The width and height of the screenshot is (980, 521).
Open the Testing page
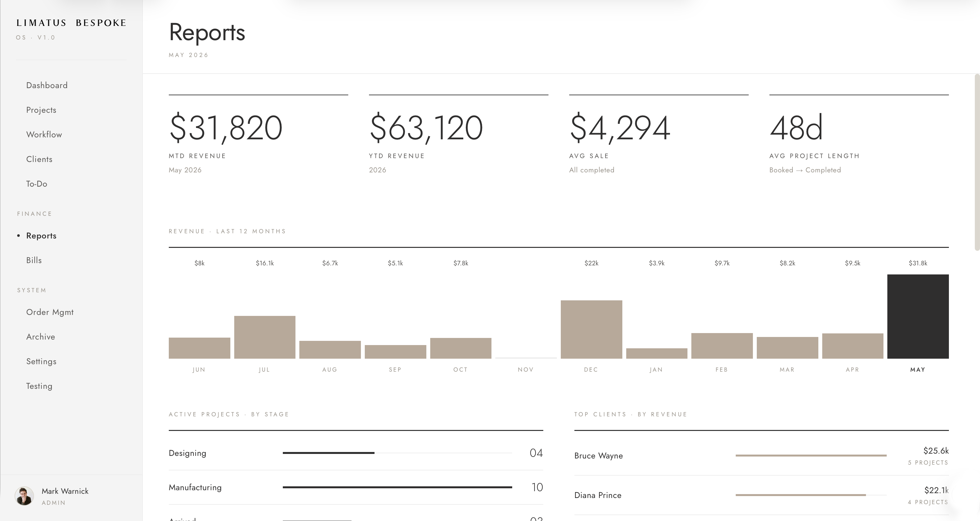pyautogui.click(x=39, y=386)
